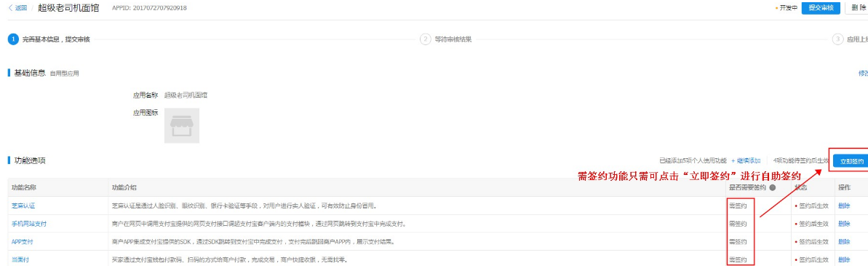The width and height of the screenshot is (868, 266).
Task: Click the 基础信息 section heading
Action: [29, 73]
